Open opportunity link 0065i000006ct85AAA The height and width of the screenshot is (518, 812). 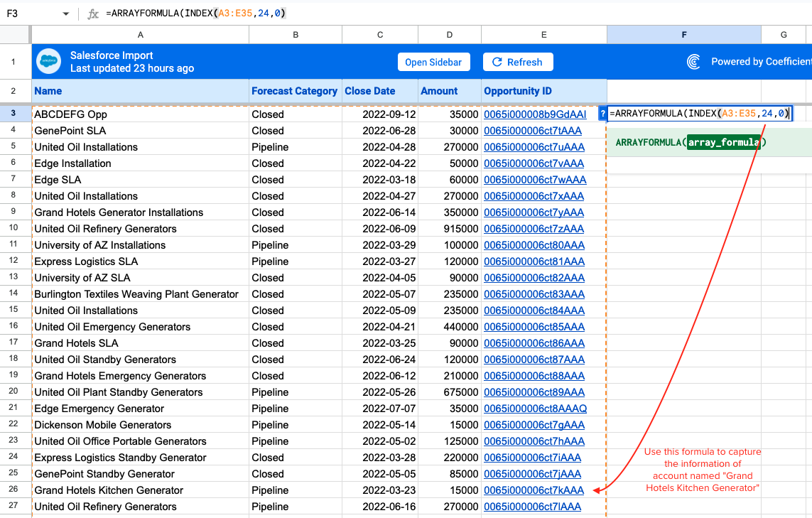click(534, 327)
